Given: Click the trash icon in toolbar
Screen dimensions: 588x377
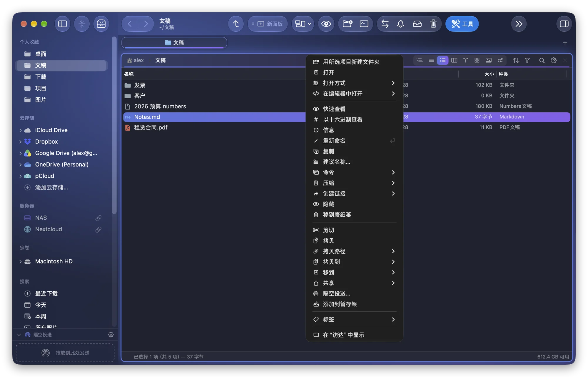Looking at the screenshot, I should coord(433,24).
